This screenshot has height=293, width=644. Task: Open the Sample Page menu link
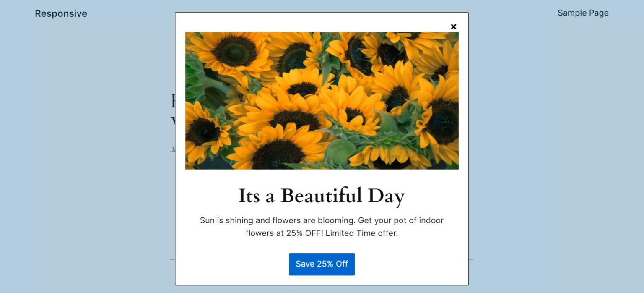(x=583, y=13)
